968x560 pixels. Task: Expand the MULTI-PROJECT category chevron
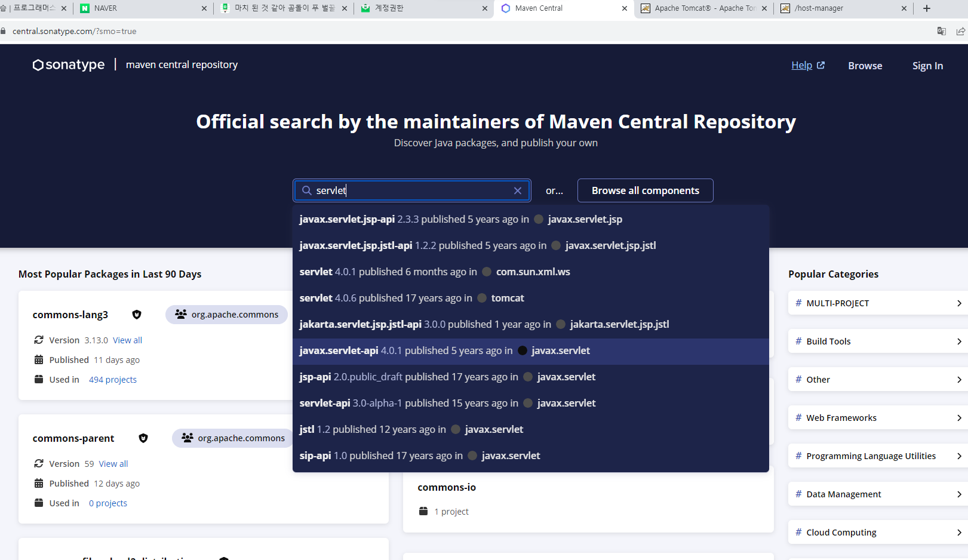959,303
